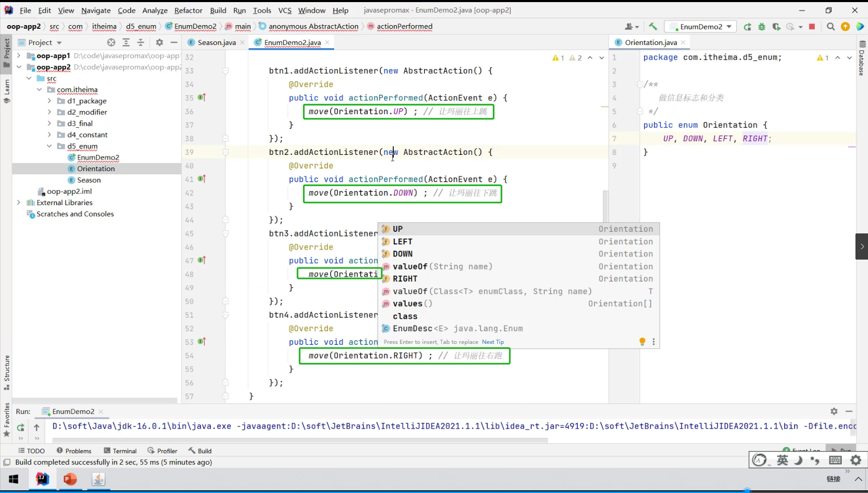Click the green Debug bug icon
Screen dimensions: 868x493
point(762,27)
